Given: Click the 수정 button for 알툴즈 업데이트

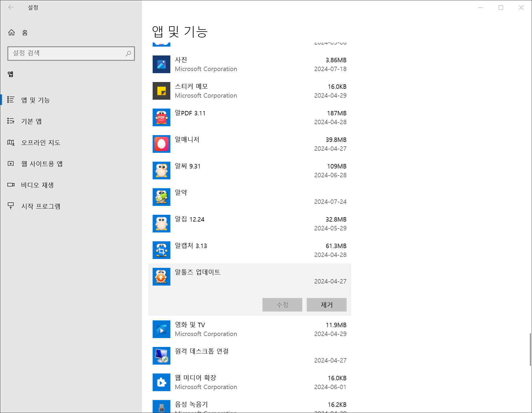Looking at the screenshot, I should 282,305.
